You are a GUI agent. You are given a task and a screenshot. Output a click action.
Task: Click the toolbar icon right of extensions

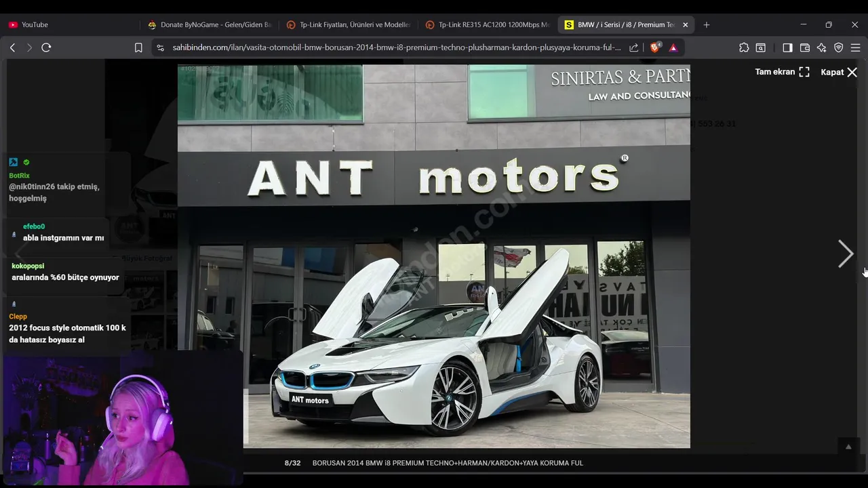click(761, 47)
